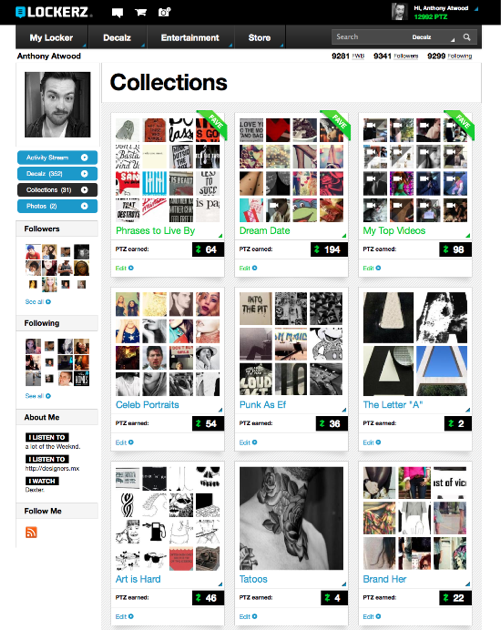Click the user avatar in top bar
The height and width of the screenshot is (630, 501).
400,12
